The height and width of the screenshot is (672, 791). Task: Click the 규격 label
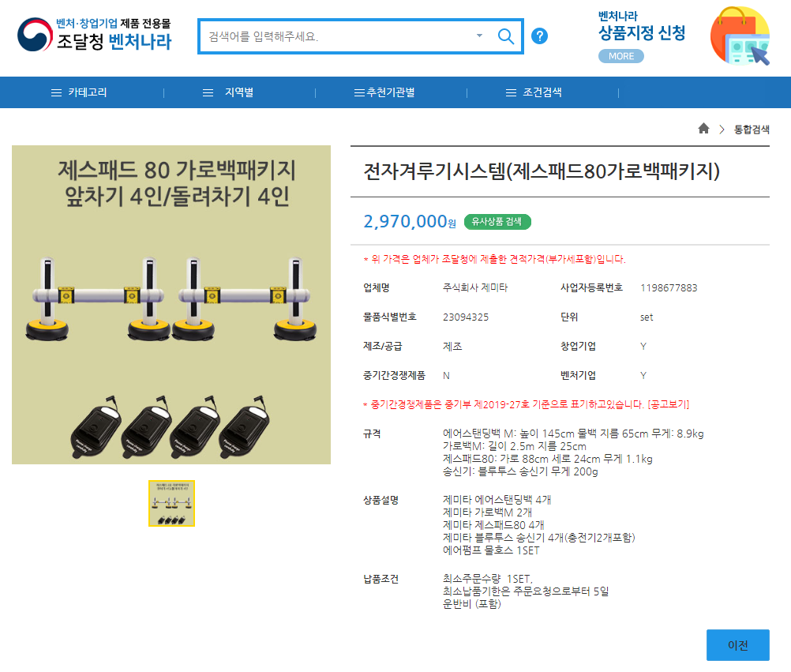click(373, 434)
